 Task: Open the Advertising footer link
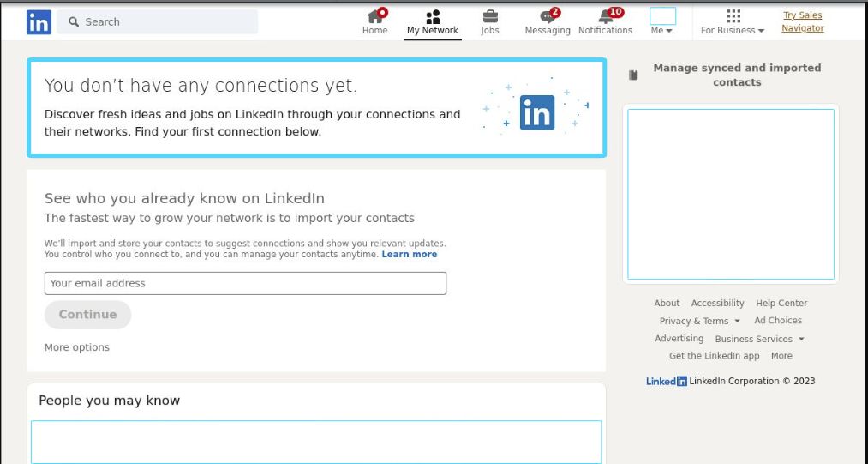679,338
